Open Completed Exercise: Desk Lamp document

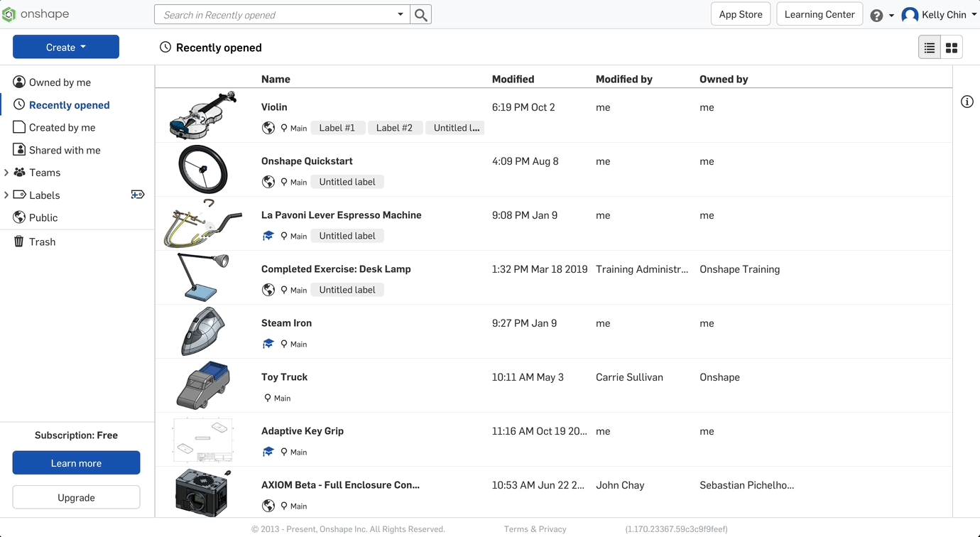(336, 269)
